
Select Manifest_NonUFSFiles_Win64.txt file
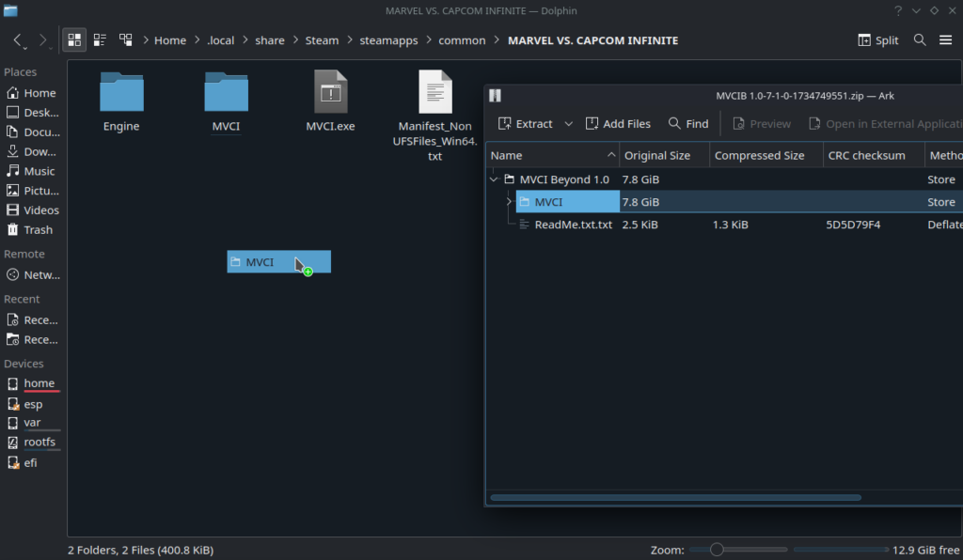[434, 93]
